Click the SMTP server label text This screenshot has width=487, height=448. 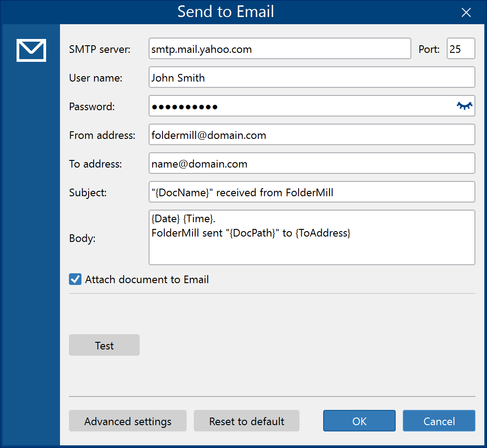click(100, 49)
